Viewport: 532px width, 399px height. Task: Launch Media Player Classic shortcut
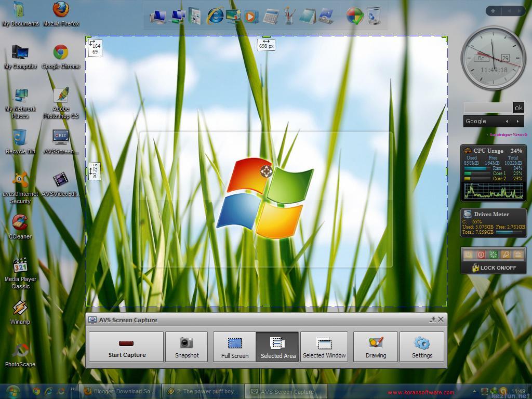pos(20,273)
